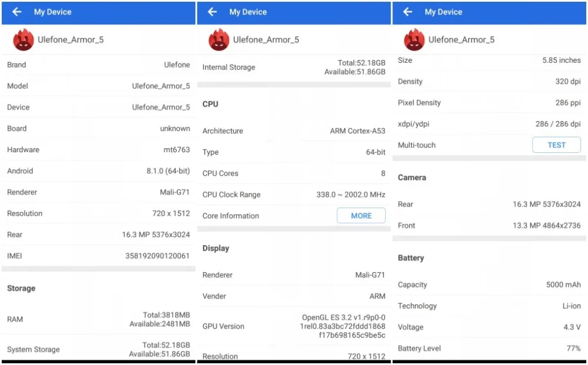Select Hardware value 'mt6763'
Screen dimensions: 588x365
tap(176, 149)
